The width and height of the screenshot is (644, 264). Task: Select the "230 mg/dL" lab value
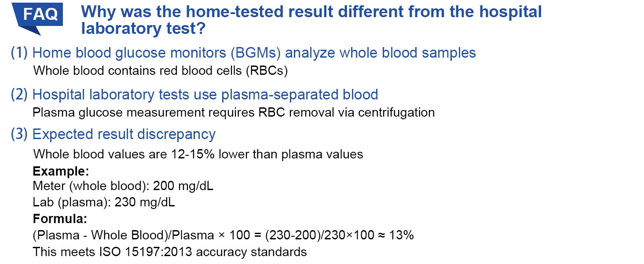[145, 202]
